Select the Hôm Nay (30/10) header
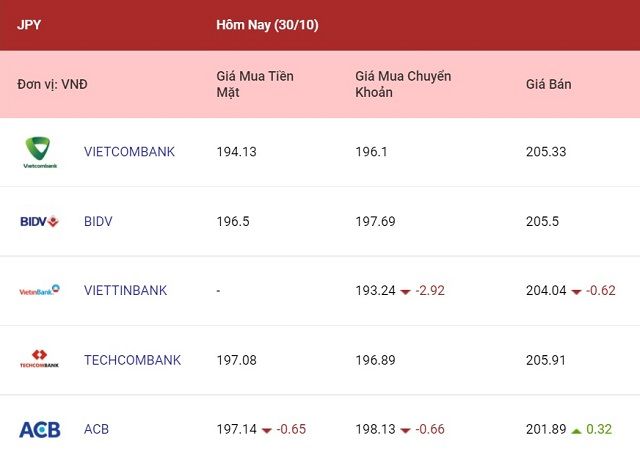640x463 pixels. (x=267, y=25)
